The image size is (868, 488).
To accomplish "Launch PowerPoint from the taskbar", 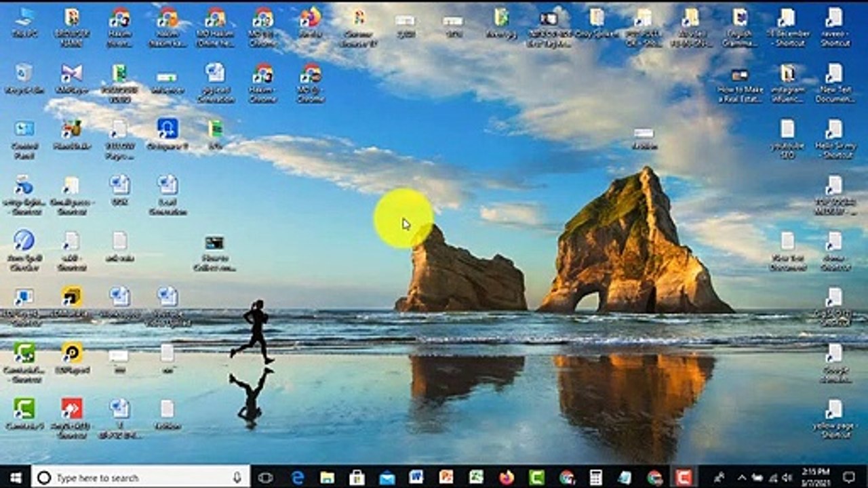I will pyautogui.click(x=446, y=477).
